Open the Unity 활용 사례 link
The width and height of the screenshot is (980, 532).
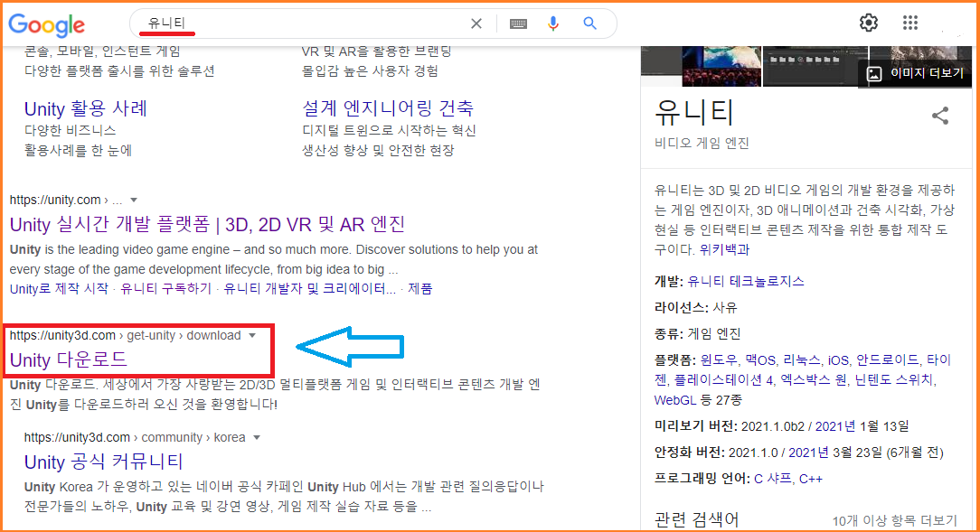click(x=86, y=108)
